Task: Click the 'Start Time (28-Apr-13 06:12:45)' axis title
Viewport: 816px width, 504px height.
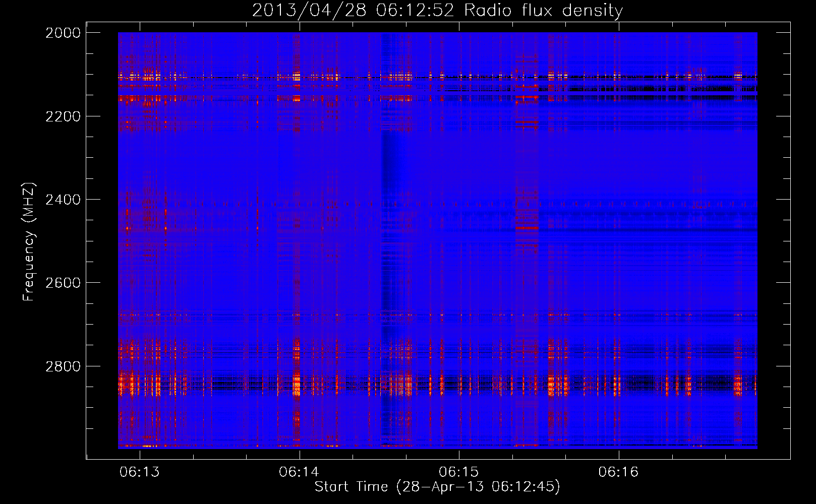Action: pos(437,487)
